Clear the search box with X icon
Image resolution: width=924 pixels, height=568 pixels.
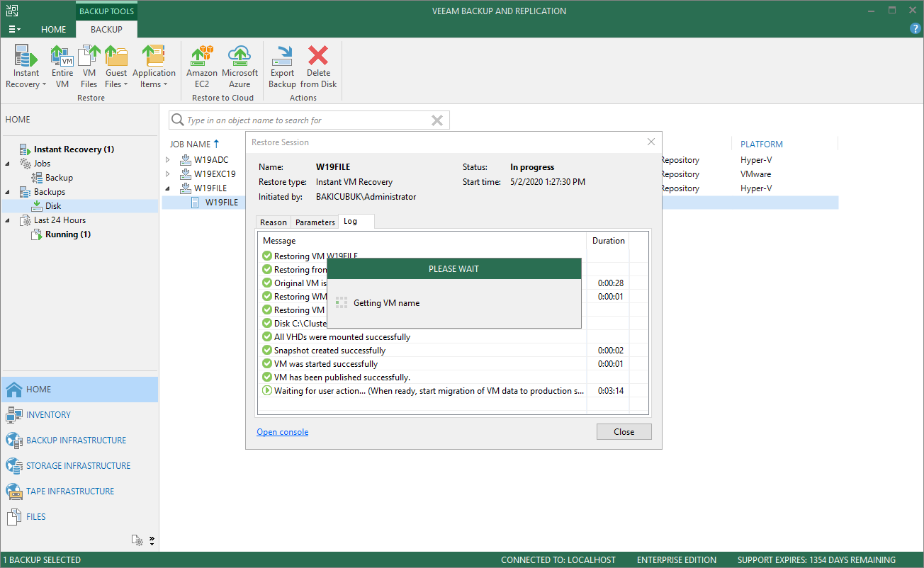tap(437, 120)
